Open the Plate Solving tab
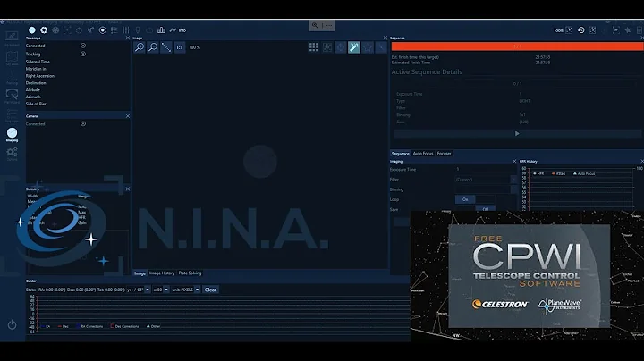 [x=190, y=273]
